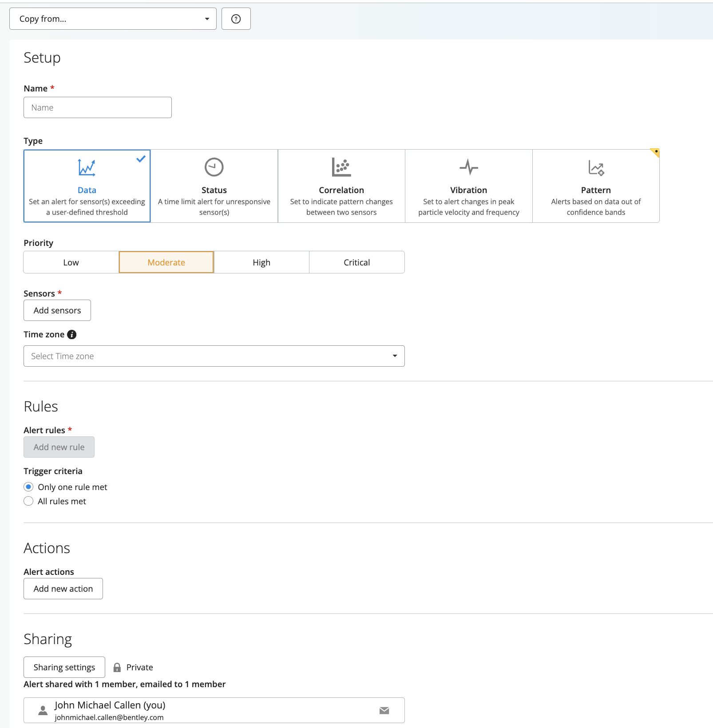This screenshot has height=728, width=713.
Task: Click the Add sensors button
Action: [57, 310]
